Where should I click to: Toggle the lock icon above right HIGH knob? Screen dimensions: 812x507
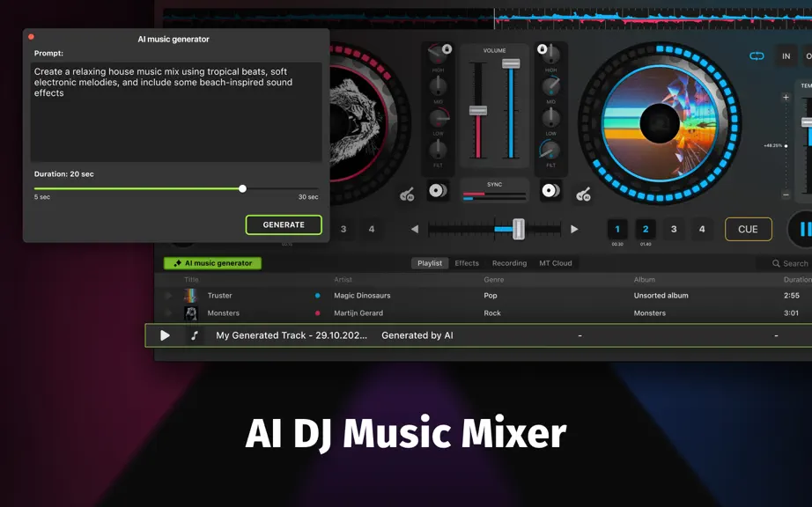click(543, 49)
